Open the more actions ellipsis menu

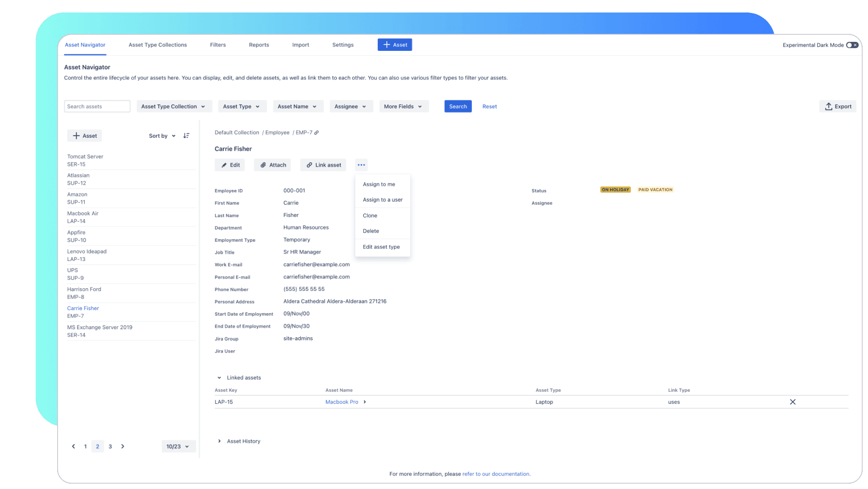[361, 165]
